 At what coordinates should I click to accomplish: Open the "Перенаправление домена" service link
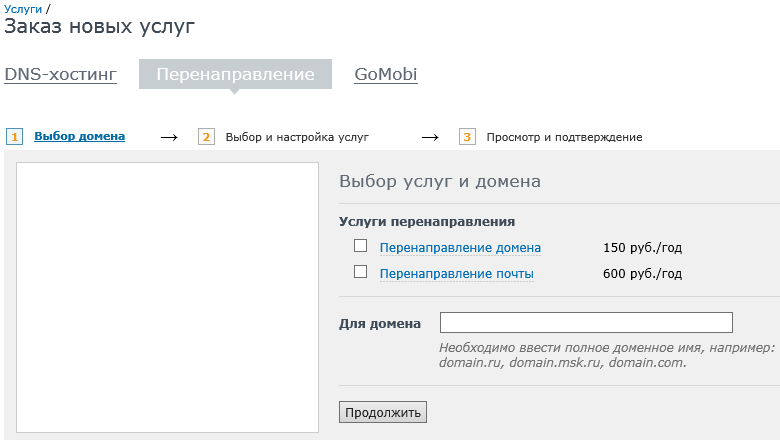460,248
